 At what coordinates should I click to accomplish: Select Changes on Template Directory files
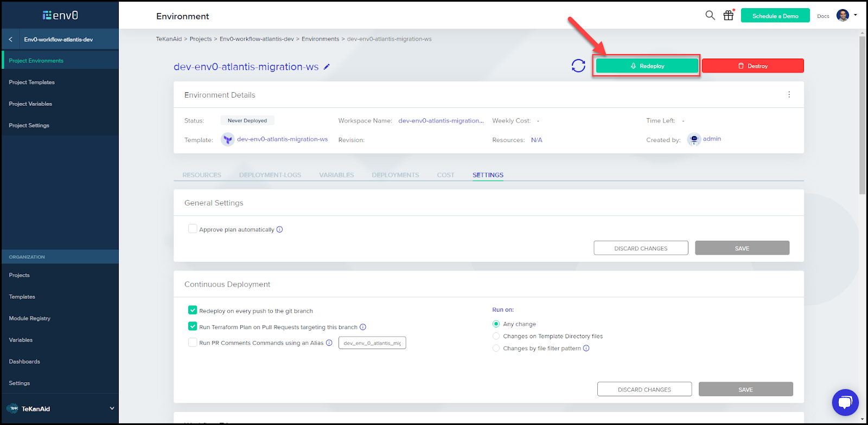point(496,336)
